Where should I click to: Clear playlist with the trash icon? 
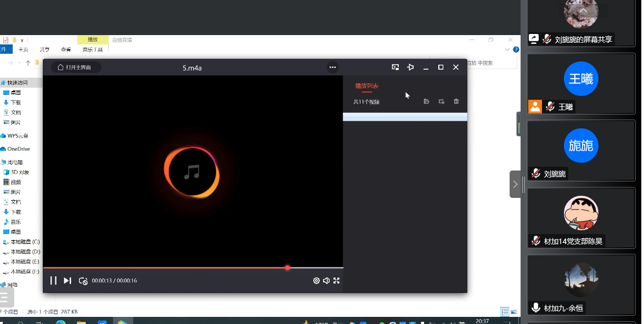point(456,101)
